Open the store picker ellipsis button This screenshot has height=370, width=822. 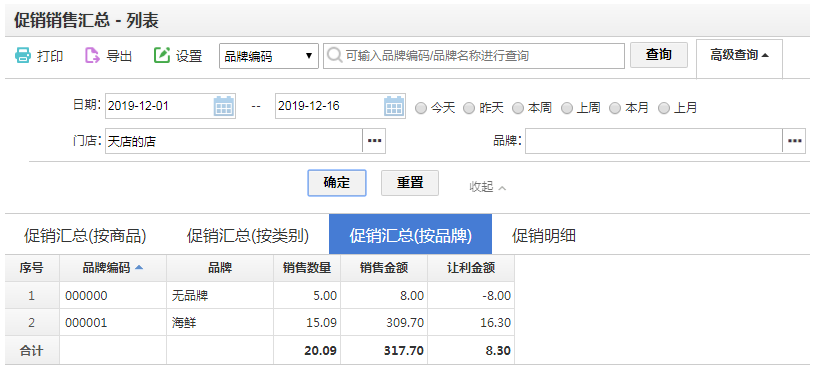pos(374,141)
